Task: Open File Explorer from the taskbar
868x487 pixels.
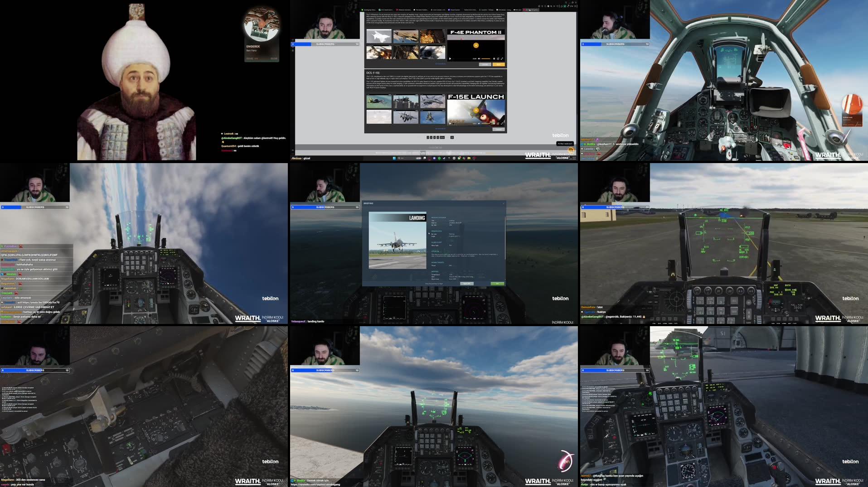Action: click(469, 159)
